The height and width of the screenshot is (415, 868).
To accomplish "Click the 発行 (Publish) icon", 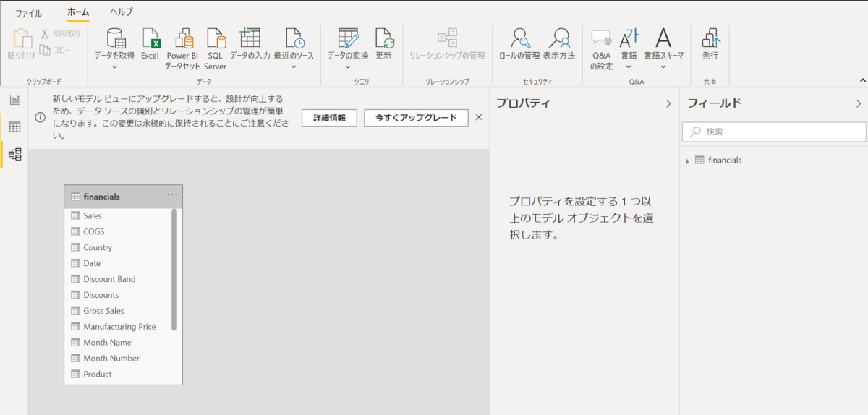I will [x=710, y=38].
